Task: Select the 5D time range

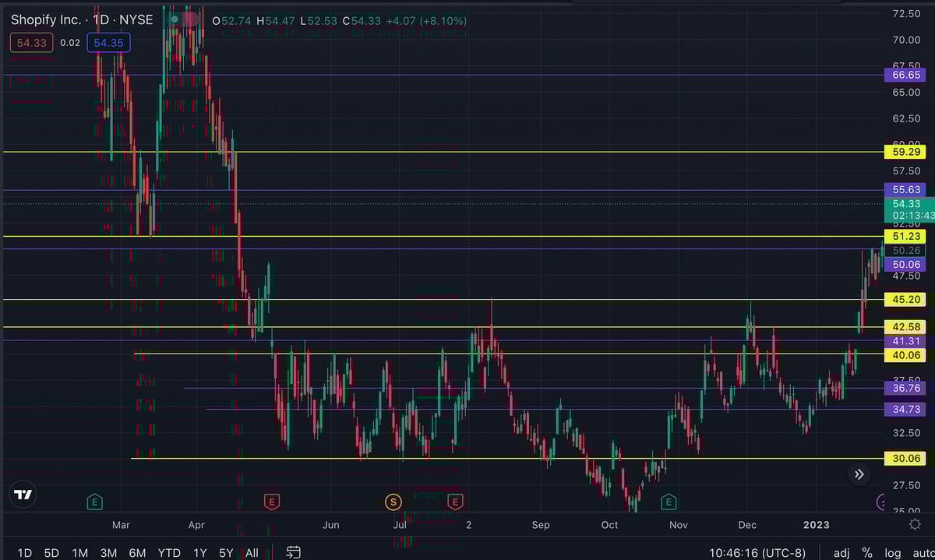Action: click(51, 552)
